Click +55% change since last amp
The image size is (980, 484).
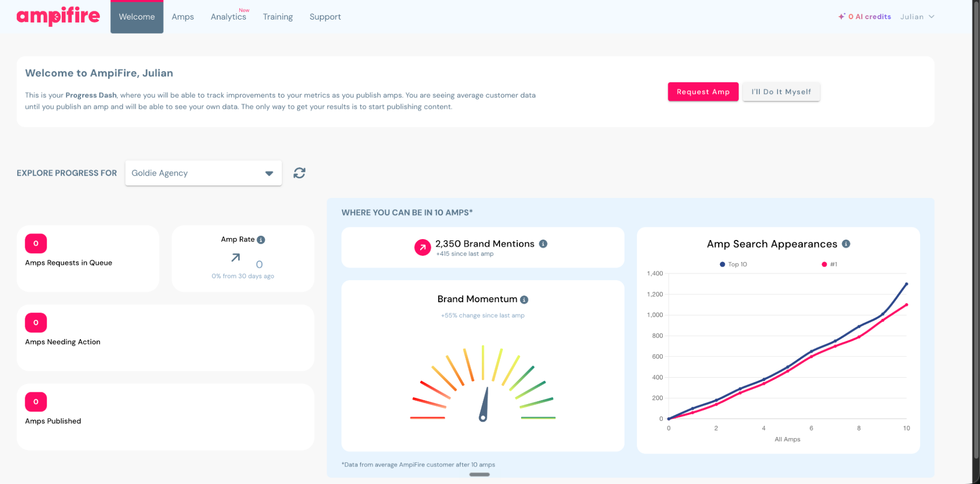tap(482, 315)
